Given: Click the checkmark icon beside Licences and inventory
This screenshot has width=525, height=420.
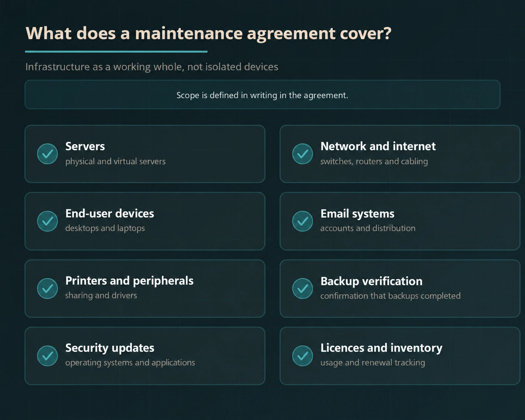Looking at the screenshot, I should click(x=302, y=356).
